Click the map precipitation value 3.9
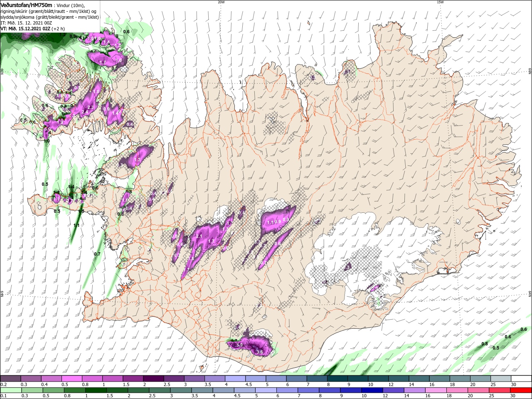The width and height of the screenshot is (532, 399). 239,345
